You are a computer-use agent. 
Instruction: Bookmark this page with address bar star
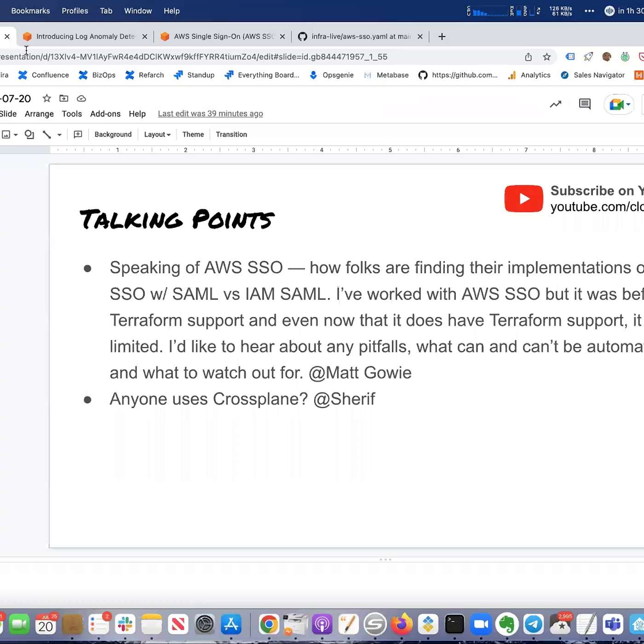point(546,57)
